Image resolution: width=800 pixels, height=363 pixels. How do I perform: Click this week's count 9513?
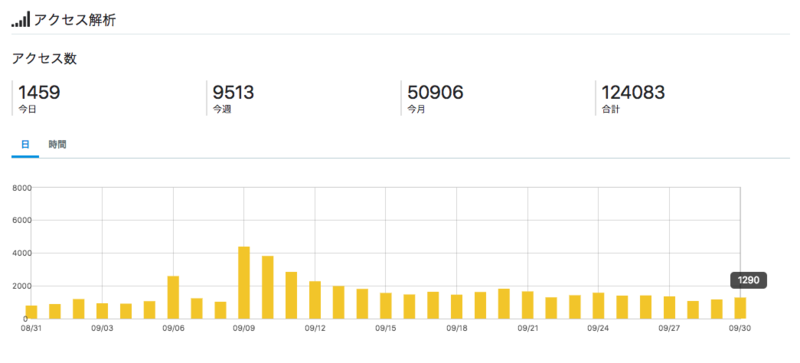coord(234,92)
